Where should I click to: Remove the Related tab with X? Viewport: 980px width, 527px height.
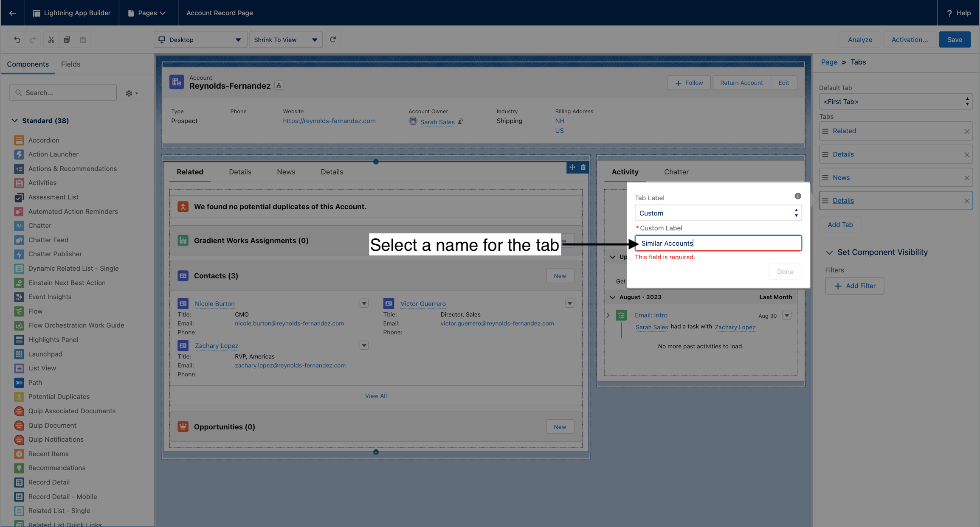(x=966, y=132)
